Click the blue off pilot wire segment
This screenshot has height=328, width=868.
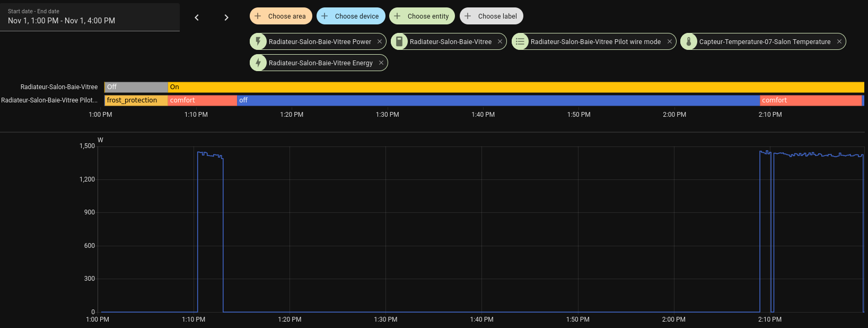[x=498, y=100]
